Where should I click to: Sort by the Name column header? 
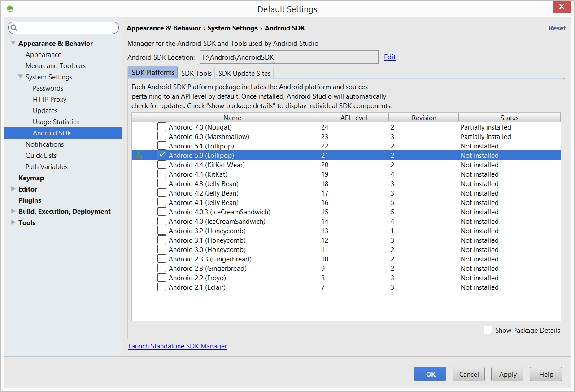232,118
